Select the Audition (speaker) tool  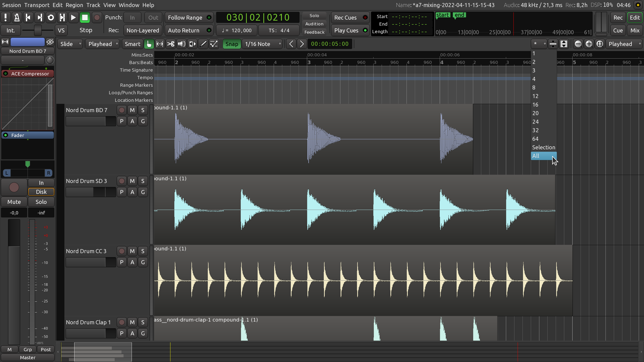182,44
